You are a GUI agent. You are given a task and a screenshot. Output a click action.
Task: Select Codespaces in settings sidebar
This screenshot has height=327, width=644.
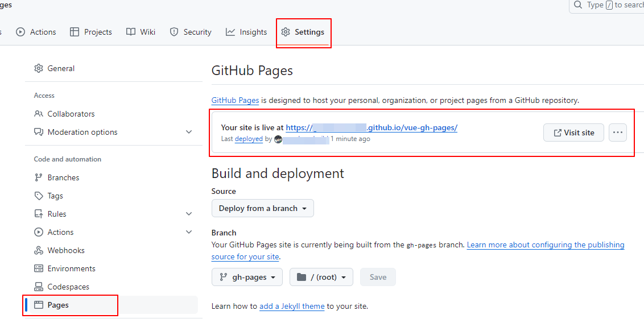tap(112, 287)
